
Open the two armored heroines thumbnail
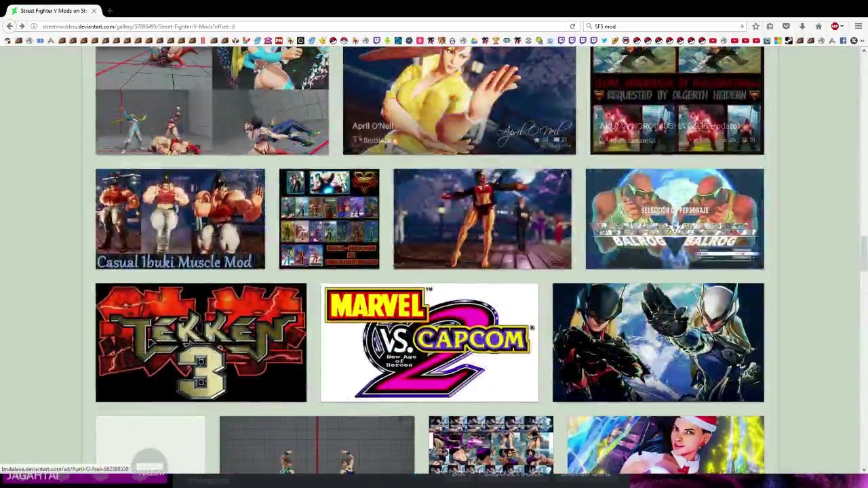click(x=658, y=342)
